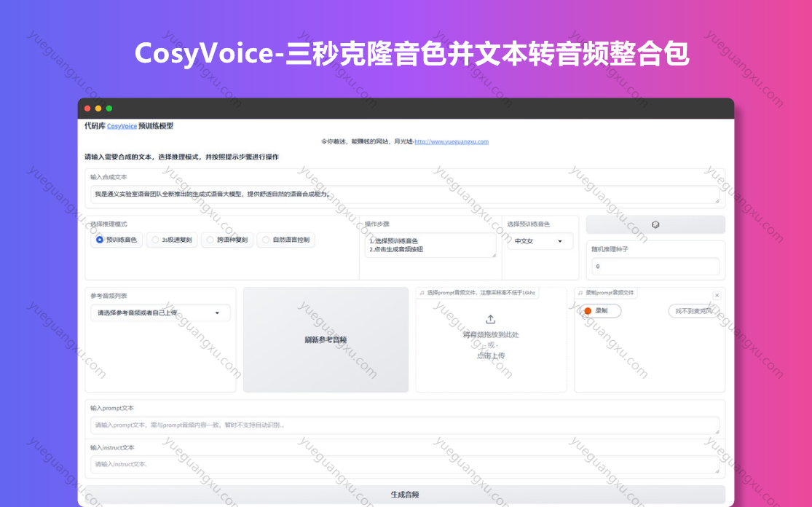The image size is (812, 507).
Task: Select the 3s极速复刻 radio option
Action: pyautogui.click(x=172, y=240)
